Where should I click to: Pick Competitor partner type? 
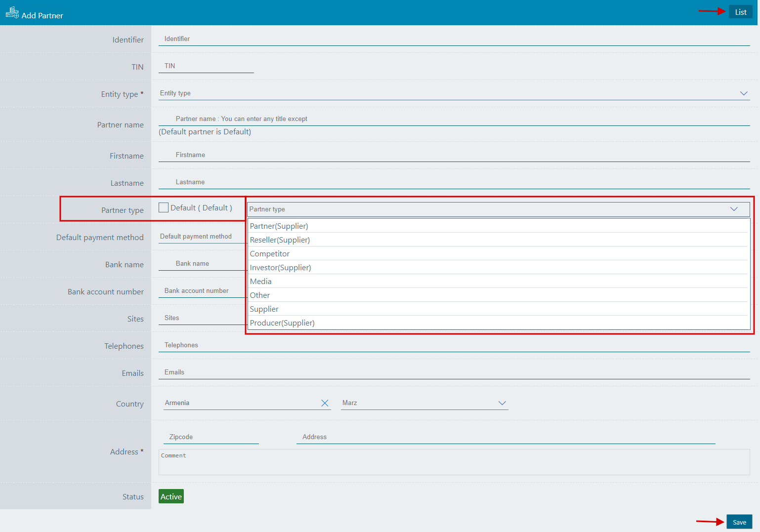point(270,254)
